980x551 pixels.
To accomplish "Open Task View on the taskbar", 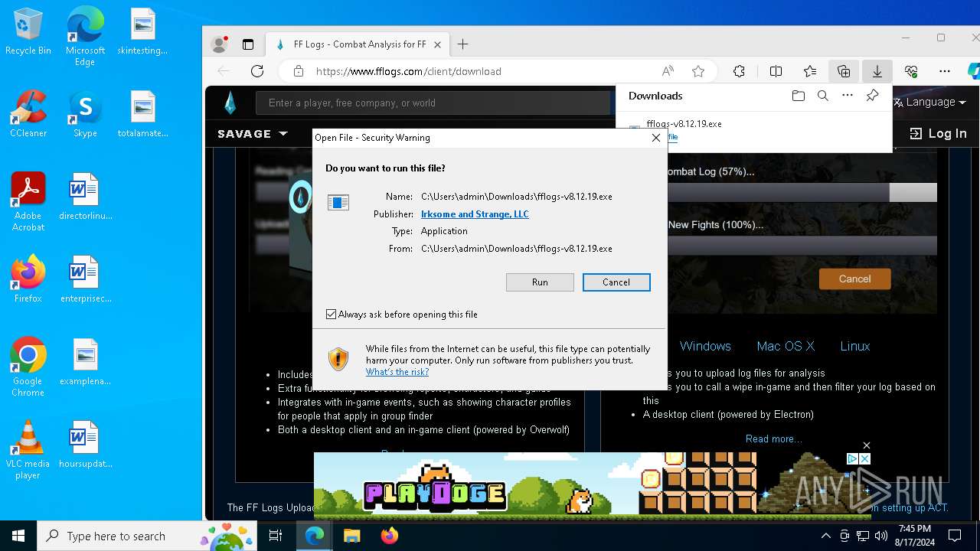I will point(276,536).
